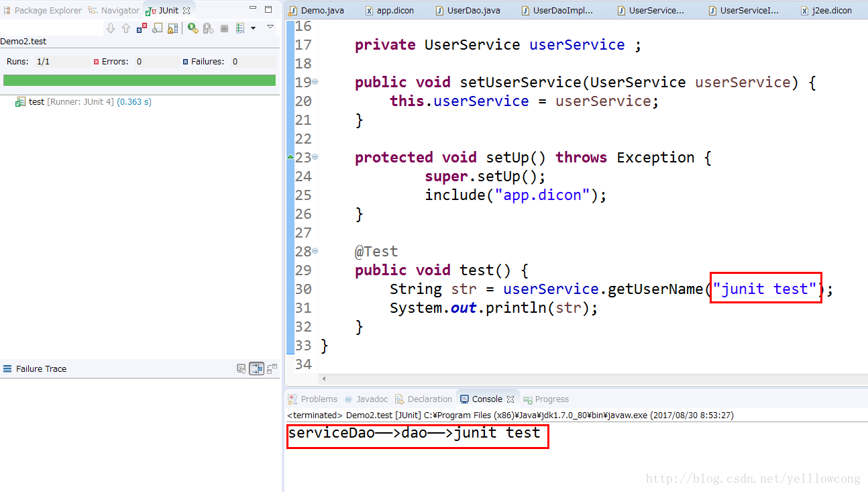Switch to Package Explorer tab
868x492 pixels.
(42, 11)
